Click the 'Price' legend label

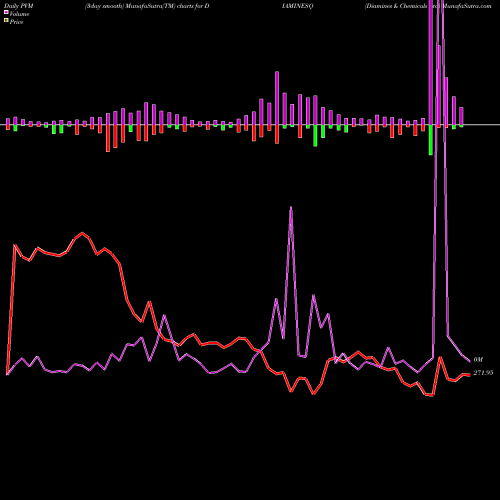point(16,22)
